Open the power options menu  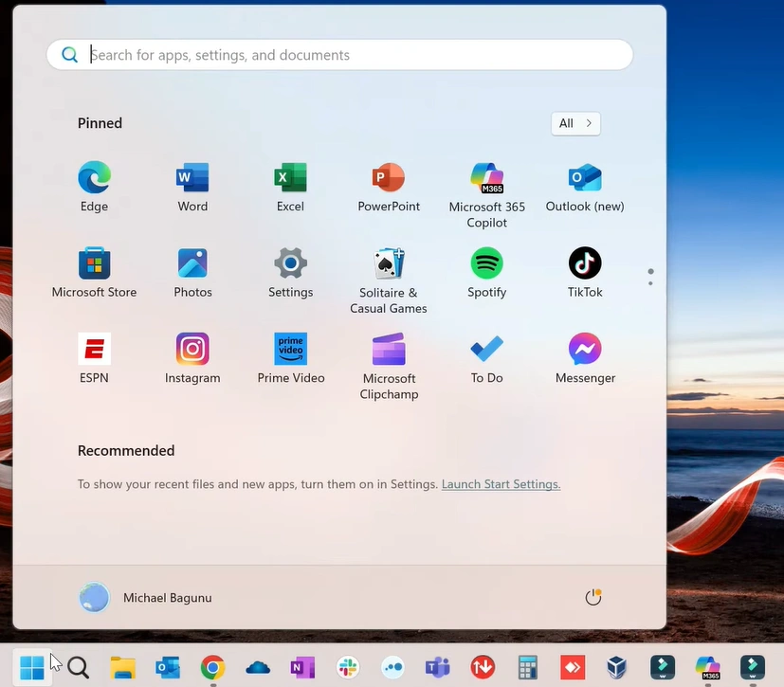[x=593, y=597]
